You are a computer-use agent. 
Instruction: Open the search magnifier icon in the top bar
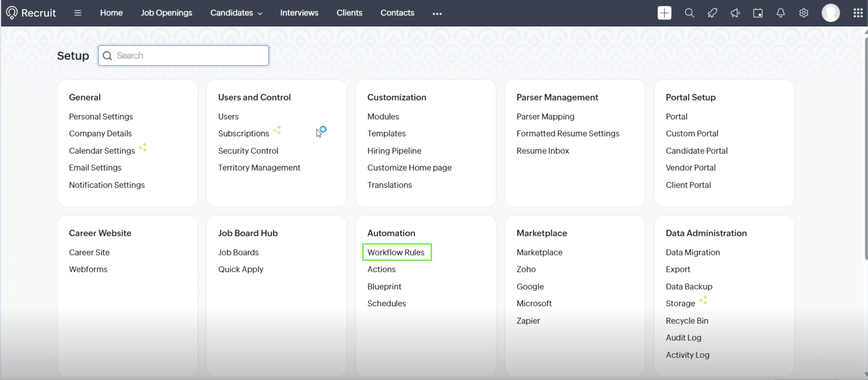tap(689, 13)
